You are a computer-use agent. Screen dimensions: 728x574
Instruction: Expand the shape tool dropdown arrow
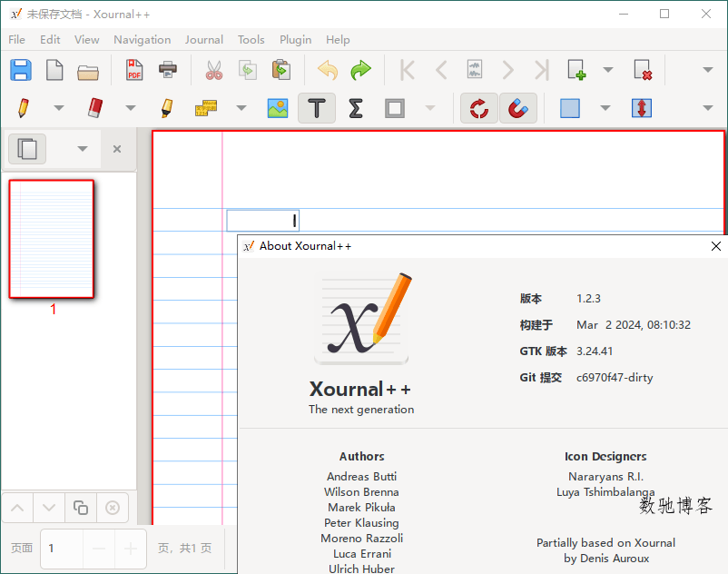click(430, 108)
